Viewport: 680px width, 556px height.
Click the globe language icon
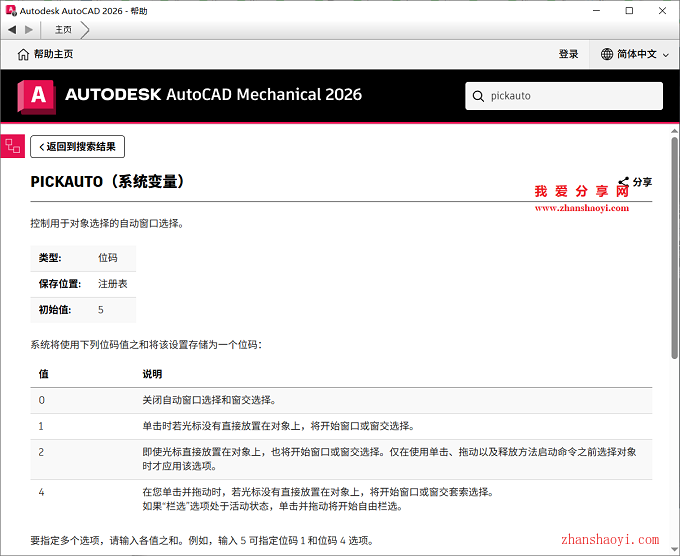coord(607,54)
